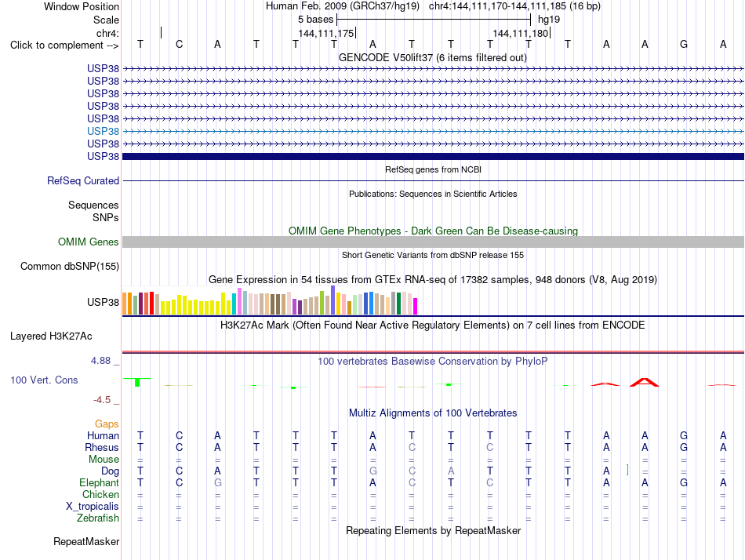Click 'Multiz Alignments of 100 Vertebrates' title
The image size is (745, 560).
click(433, 413)
